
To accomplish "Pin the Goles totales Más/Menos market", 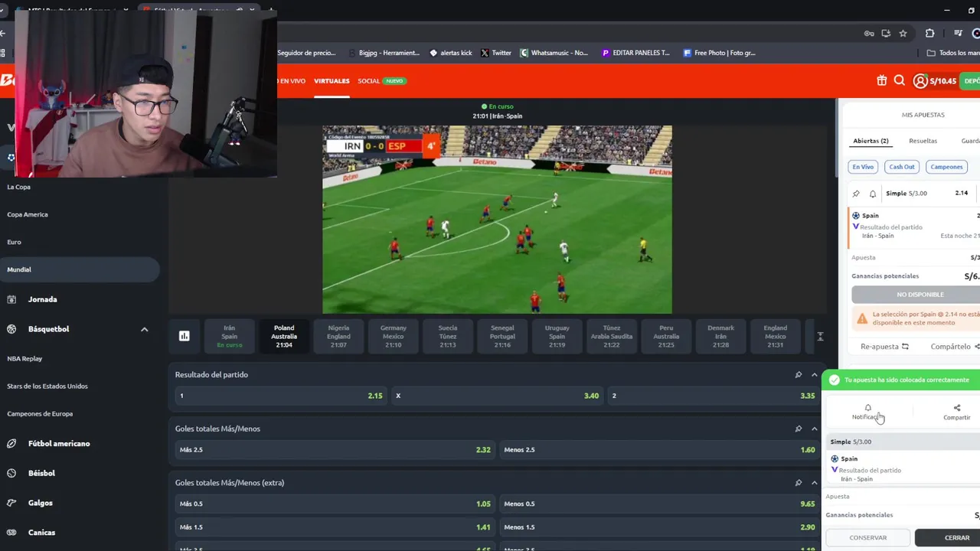I will click(798, 429).
